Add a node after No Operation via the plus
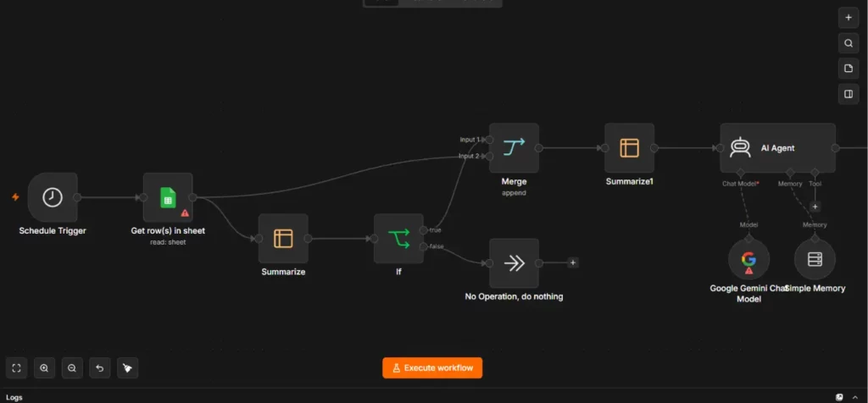Screen dimensions: 868x403 [x=573, y=263]
